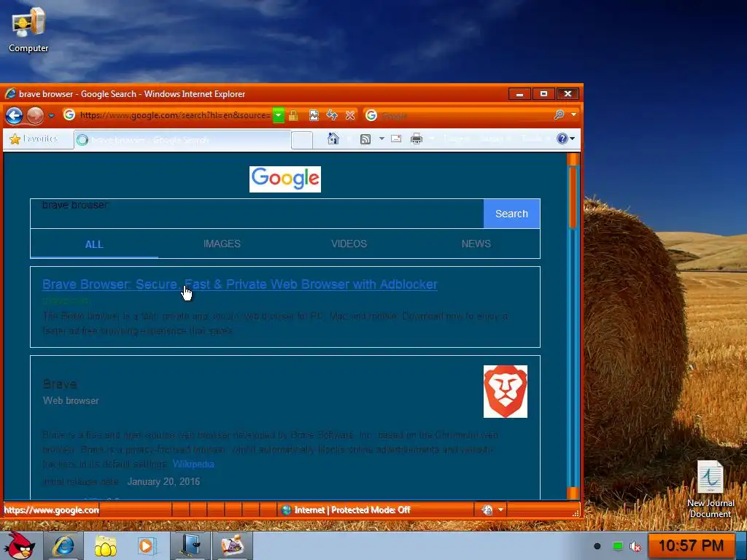Click the muted volume tray icon
747x560 pixels.
[635, 546]
